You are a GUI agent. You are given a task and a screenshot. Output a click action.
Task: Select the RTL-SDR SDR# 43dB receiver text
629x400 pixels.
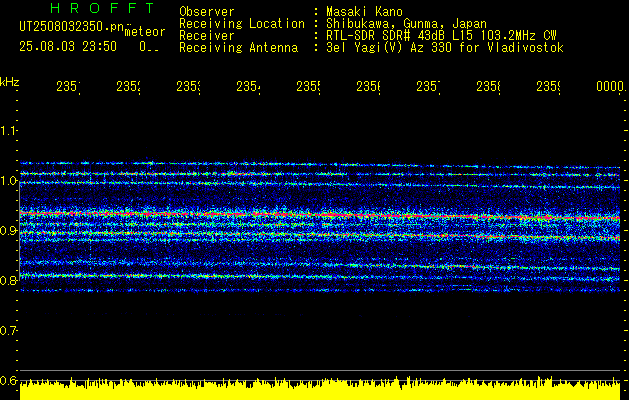coord(441,36)
